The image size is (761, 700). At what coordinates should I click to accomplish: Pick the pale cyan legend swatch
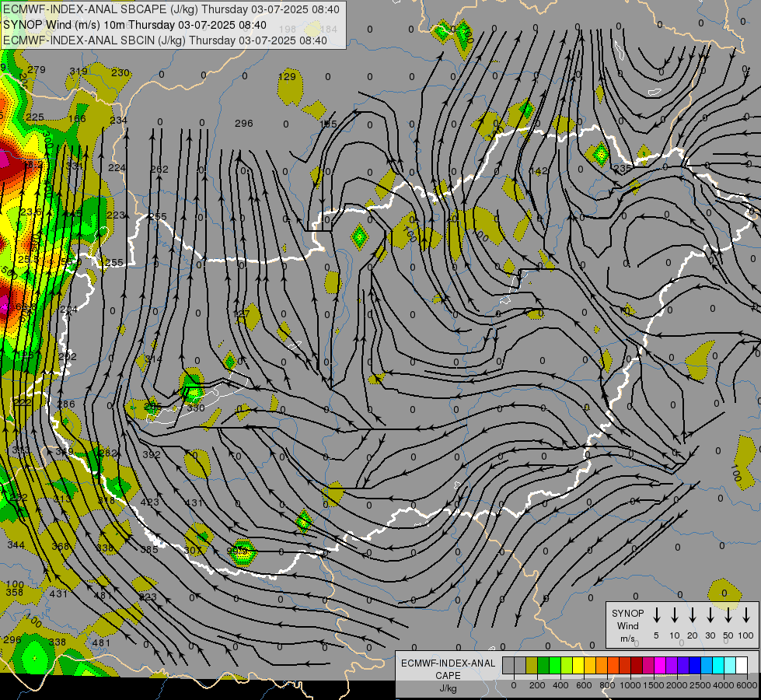730,665
